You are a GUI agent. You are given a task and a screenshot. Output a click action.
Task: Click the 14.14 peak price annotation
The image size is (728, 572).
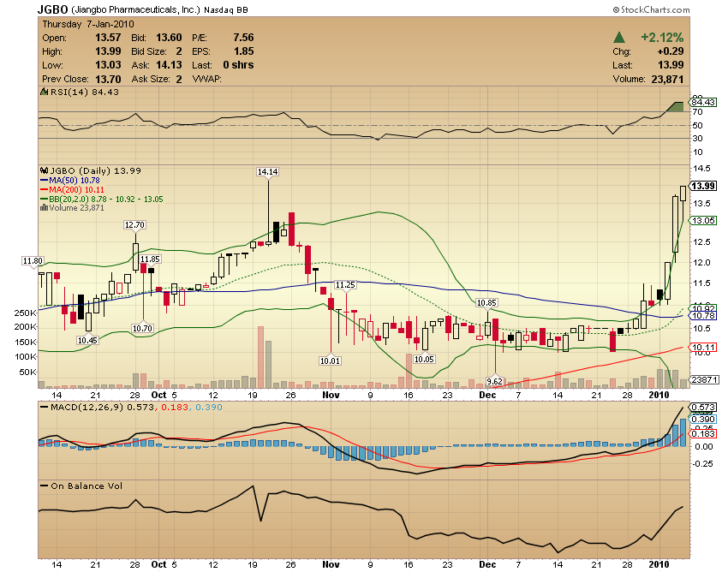267,171
